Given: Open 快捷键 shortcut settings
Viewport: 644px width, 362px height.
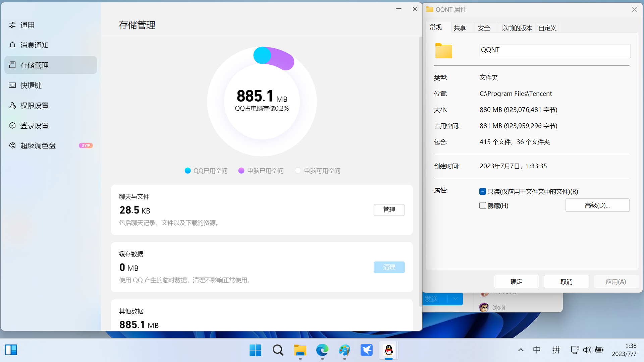Looking at the screenshot, I should [x=50, y=85].
